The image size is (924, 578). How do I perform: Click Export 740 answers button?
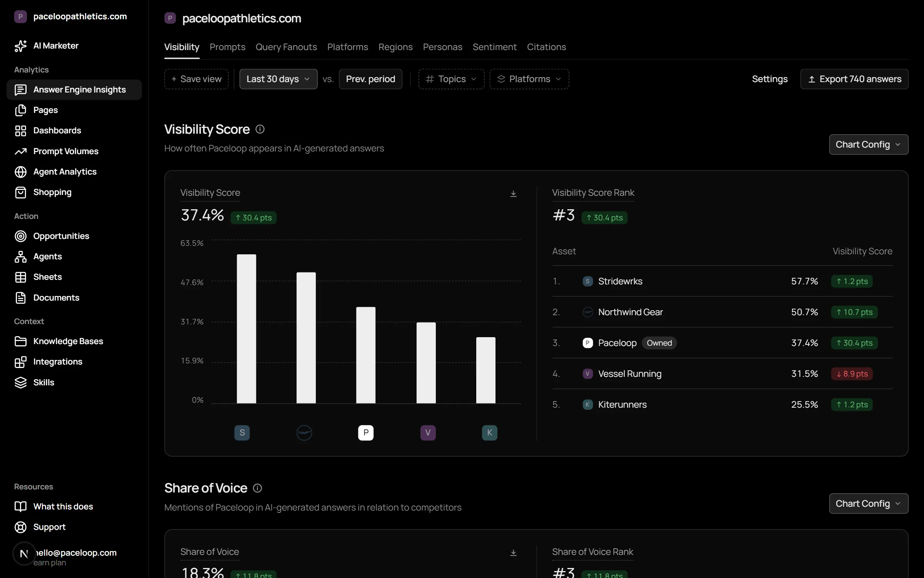tap(854, 79)
